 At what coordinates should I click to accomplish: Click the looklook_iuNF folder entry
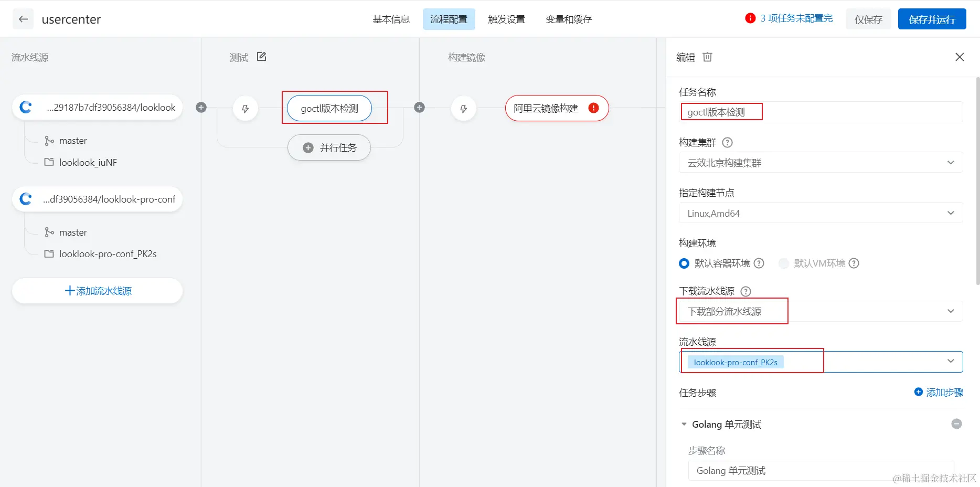[x=81, y=163]
